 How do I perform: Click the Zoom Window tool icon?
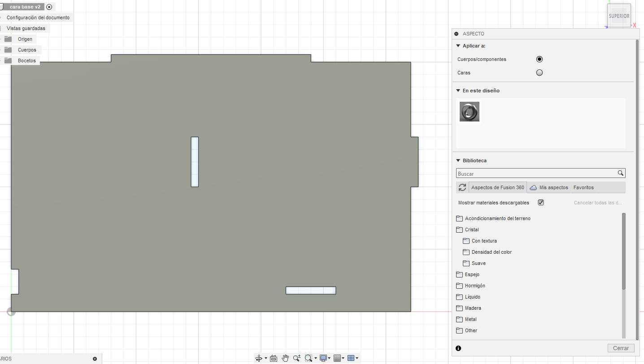click(308, 358)
